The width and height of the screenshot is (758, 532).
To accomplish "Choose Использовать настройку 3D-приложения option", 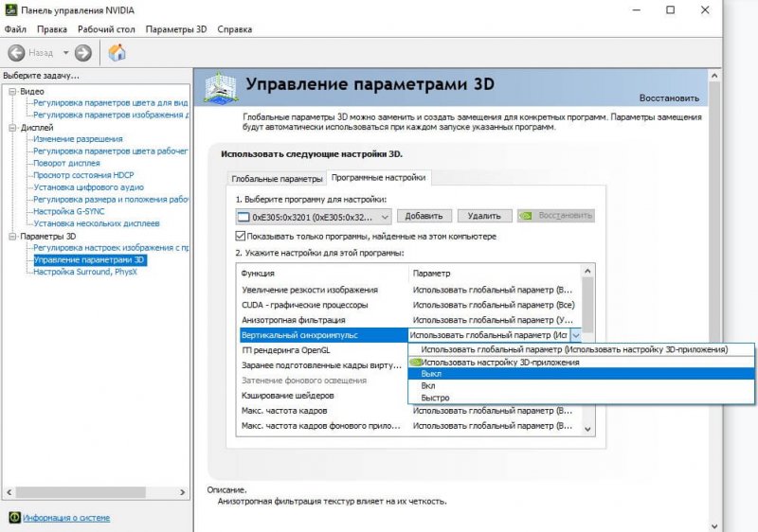I will click(581, 362).
